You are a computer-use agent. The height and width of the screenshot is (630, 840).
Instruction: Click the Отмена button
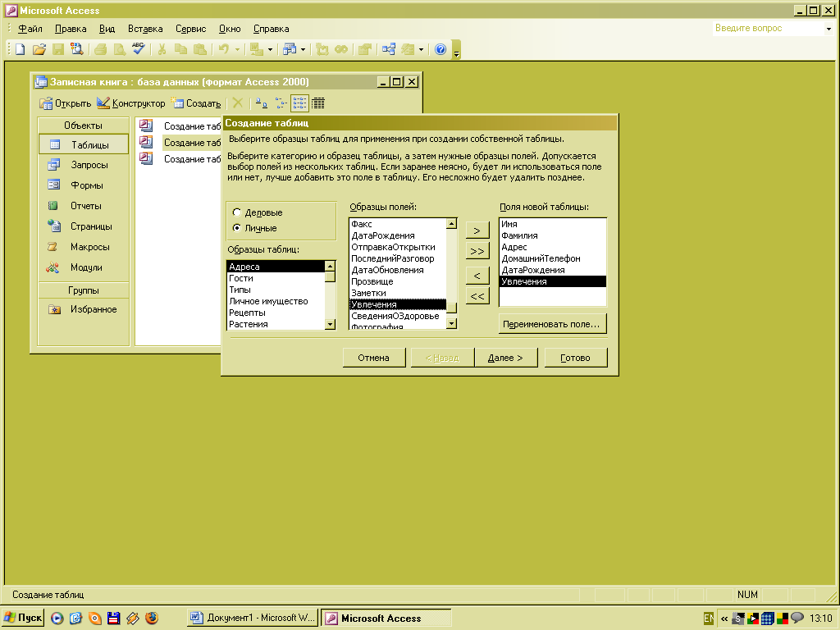(x=374, y=358)
